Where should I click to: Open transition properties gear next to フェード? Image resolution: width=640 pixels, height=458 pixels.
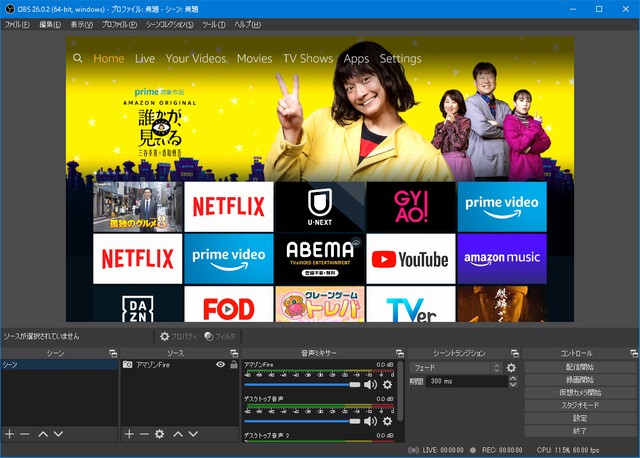(511, 368)
